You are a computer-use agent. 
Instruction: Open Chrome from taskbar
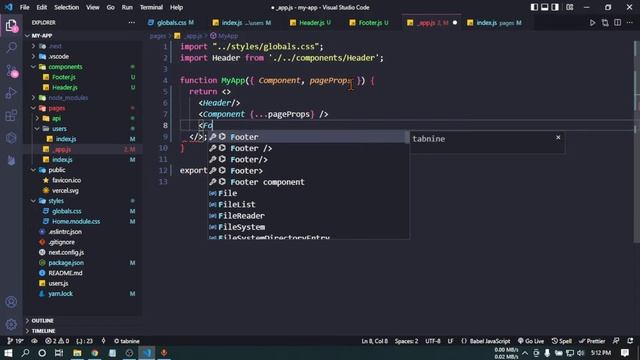[95, 353]
